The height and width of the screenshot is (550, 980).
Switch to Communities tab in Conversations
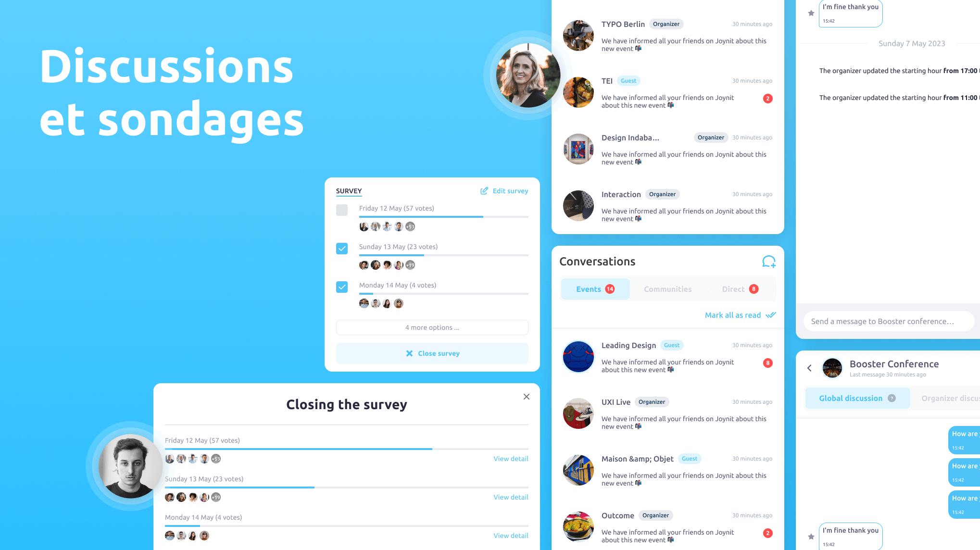point(667,289)
